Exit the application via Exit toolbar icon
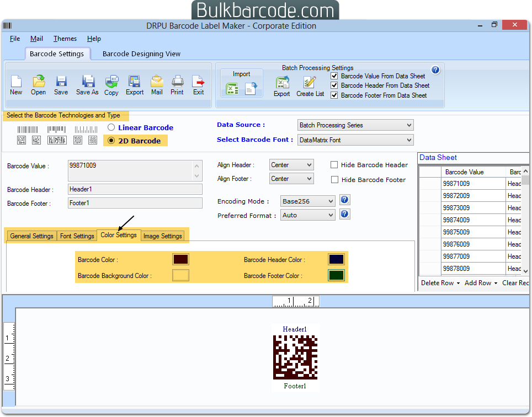Image resolution: width=532 pixels, height=417 pixels. 198,81
